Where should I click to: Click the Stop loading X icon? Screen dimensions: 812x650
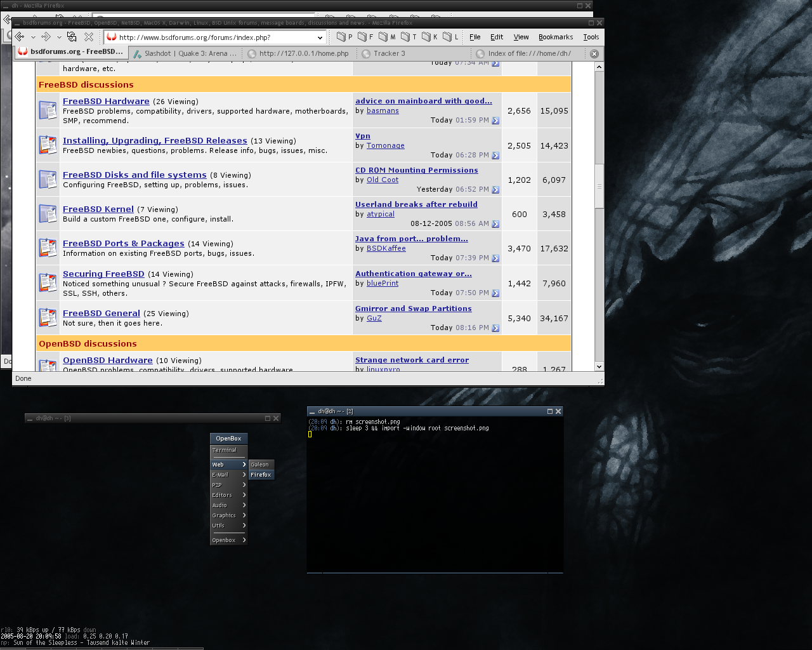[89, 37]
